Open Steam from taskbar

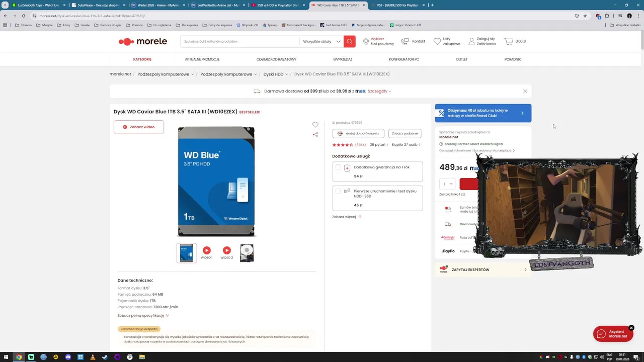pyautogui.click(x=105, y=357)
